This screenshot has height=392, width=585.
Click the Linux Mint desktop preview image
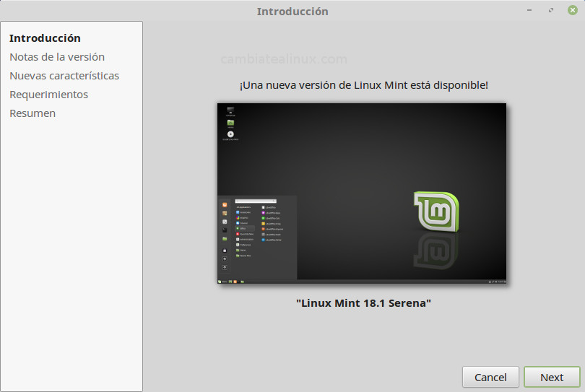[362, 193]
